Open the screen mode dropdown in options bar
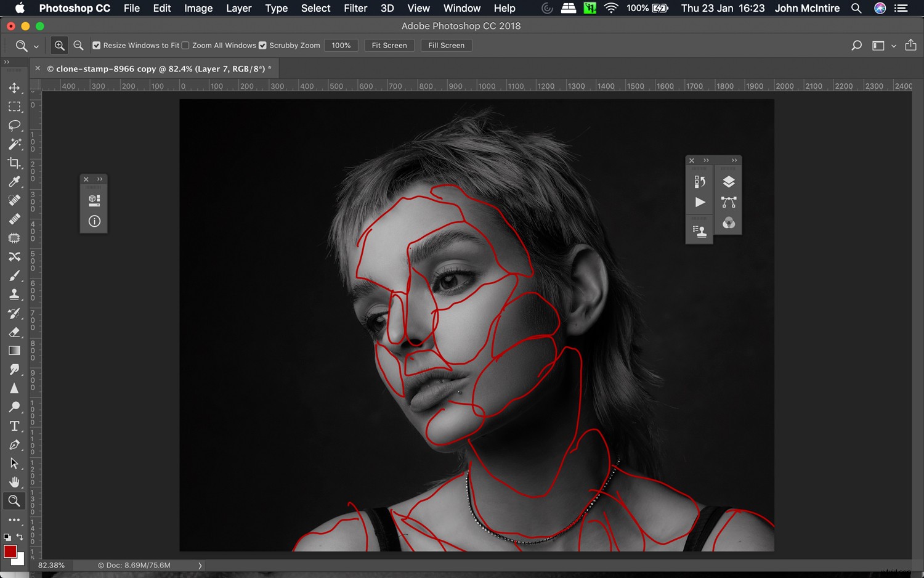This screenshot has height=578, width=924. point(894,46)
